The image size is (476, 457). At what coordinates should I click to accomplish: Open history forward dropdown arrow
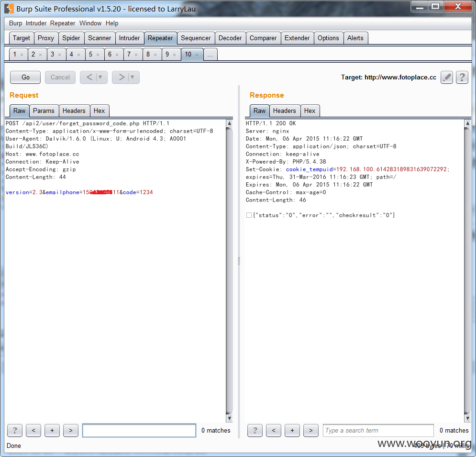pyautogui.click(x=133, y=78)
